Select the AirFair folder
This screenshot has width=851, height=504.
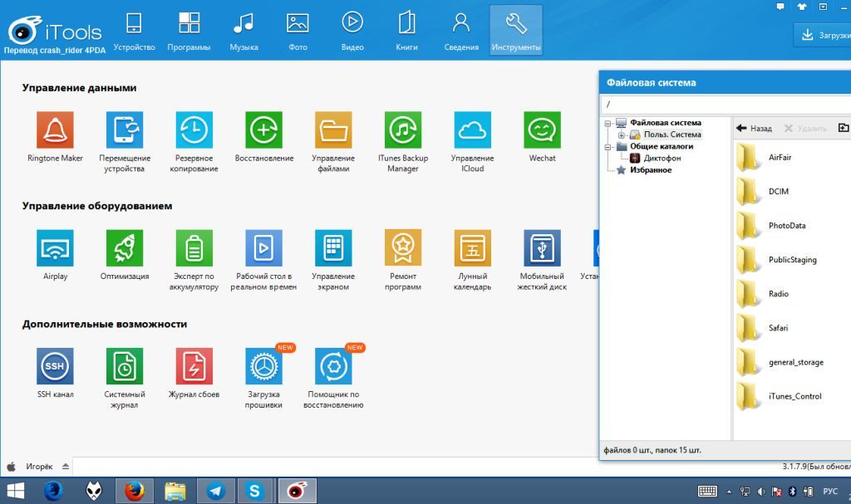[780, 157]
